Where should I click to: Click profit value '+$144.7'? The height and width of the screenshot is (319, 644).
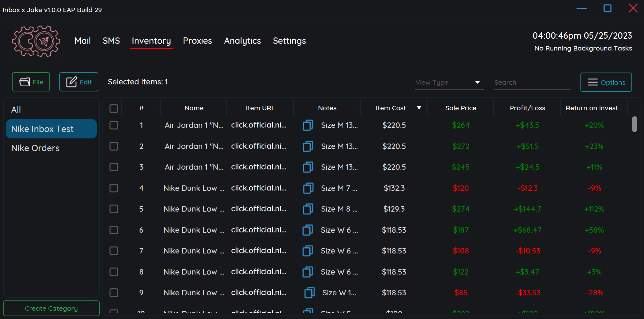pos(527,209)
